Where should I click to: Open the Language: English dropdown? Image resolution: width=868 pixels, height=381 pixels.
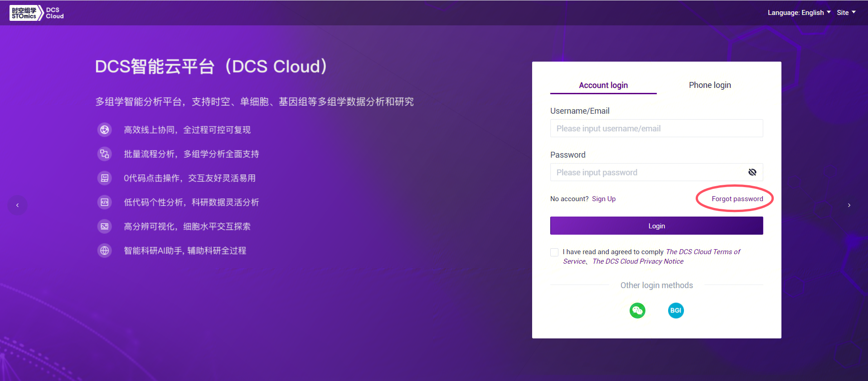[799, 13]
